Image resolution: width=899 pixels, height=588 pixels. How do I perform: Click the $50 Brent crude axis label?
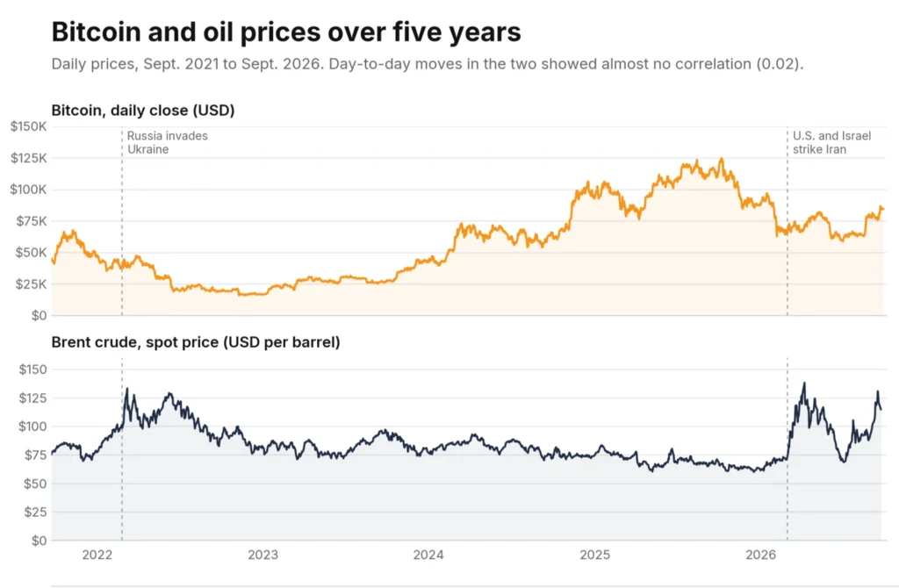click(35, 484)
